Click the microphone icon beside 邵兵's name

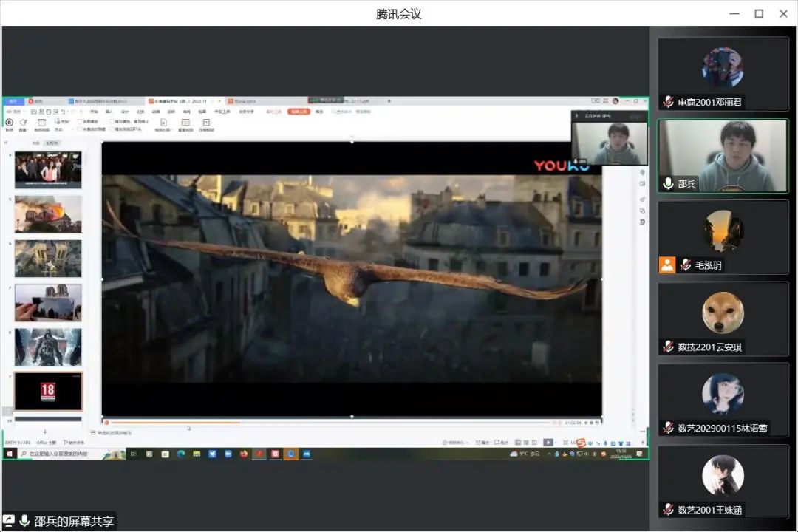point(668,183)
